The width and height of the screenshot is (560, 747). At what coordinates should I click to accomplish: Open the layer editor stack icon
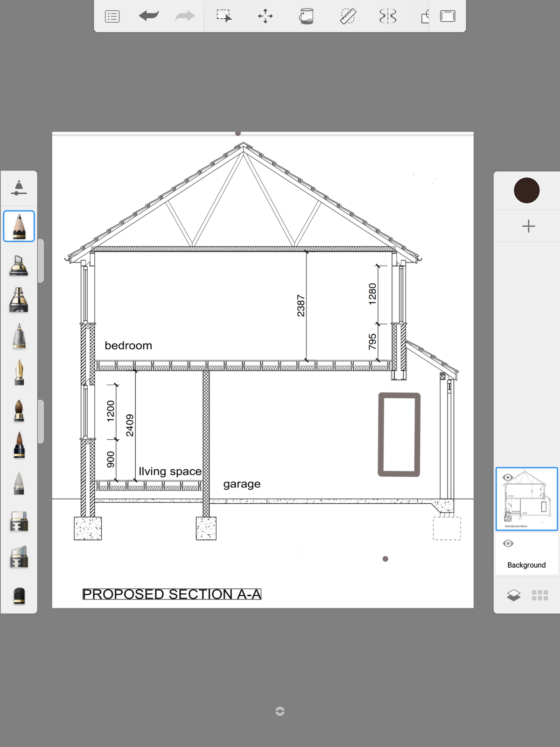tap(513, 595)
